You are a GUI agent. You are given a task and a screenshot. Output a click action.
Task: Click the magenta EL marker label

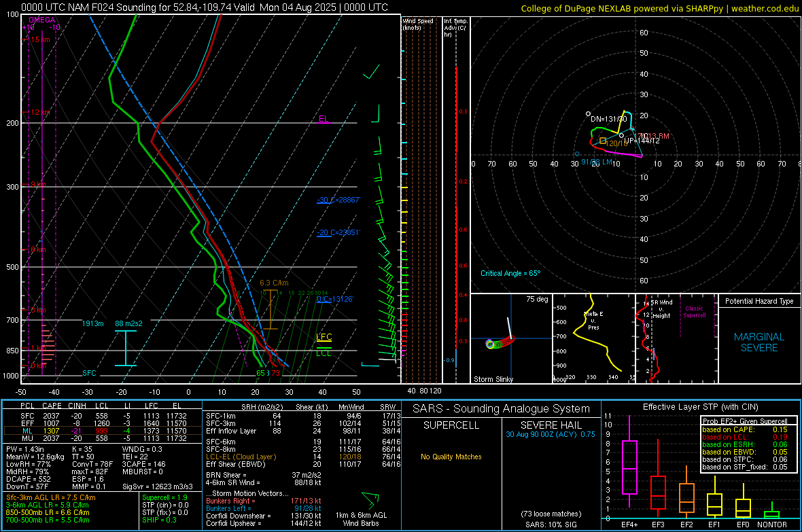[324, 119]
